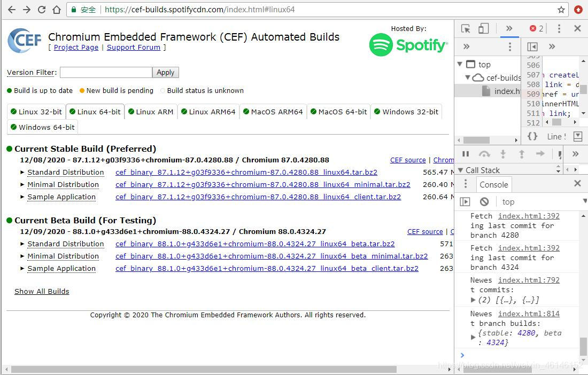Pretty print source with braces icon
This screenshot has width=588, height=375.
[x=532, y=136]
